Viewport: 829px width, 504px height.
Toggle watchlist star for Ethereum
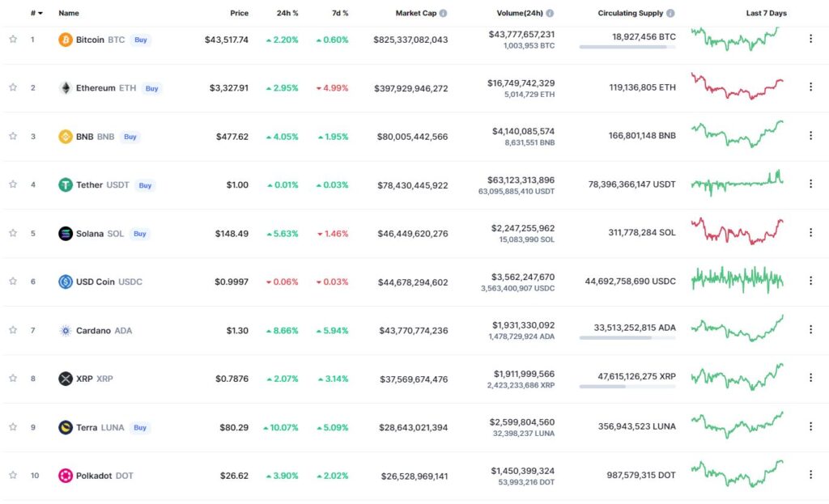13,87
